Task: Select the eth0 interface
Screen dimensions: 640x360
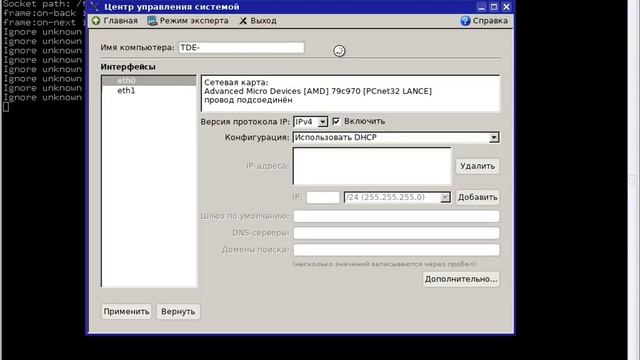Action: tap(149, 80)
